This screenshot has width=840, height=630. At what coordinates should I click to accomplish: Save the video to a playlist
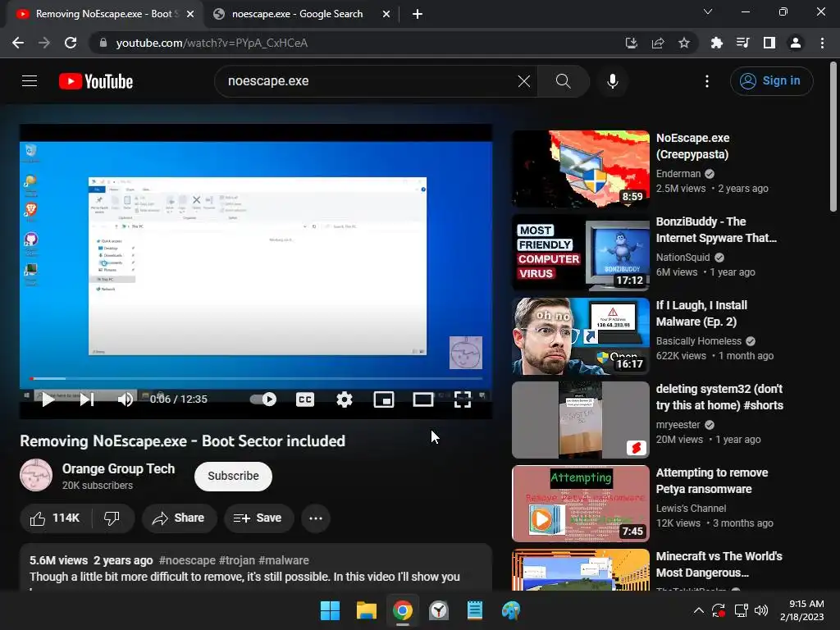point(258,518)
